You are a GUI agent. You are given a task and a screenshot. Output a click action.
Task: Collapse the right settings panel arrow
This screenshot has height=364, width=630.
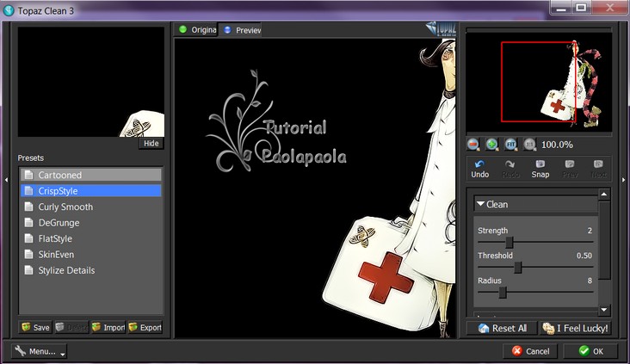point(624,180)
